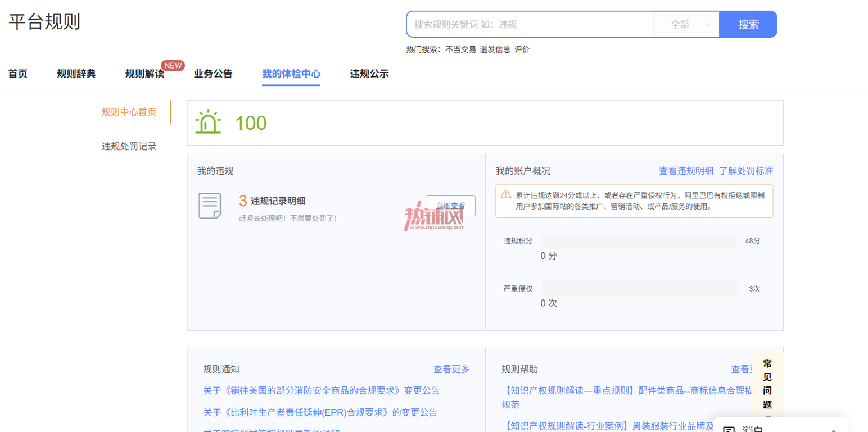The image size is (868, 432).
Task: Open the 规则解读 tab
Action: coord(144,74)
